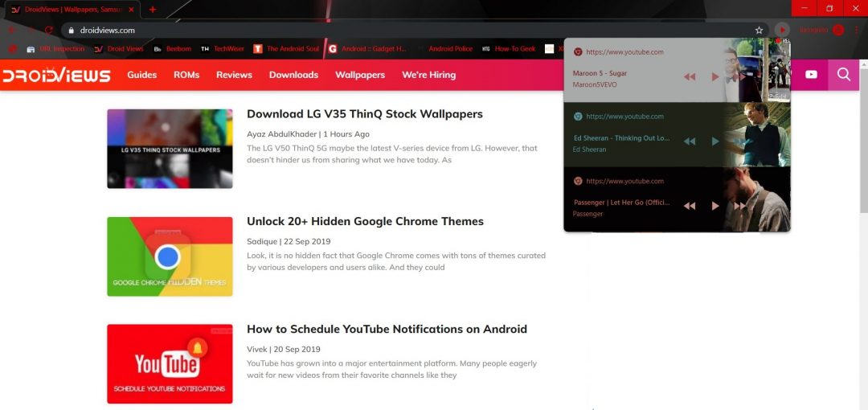Skip forward on the Ed Sheeran track
The image size is (868, 410).
(740, 141)
